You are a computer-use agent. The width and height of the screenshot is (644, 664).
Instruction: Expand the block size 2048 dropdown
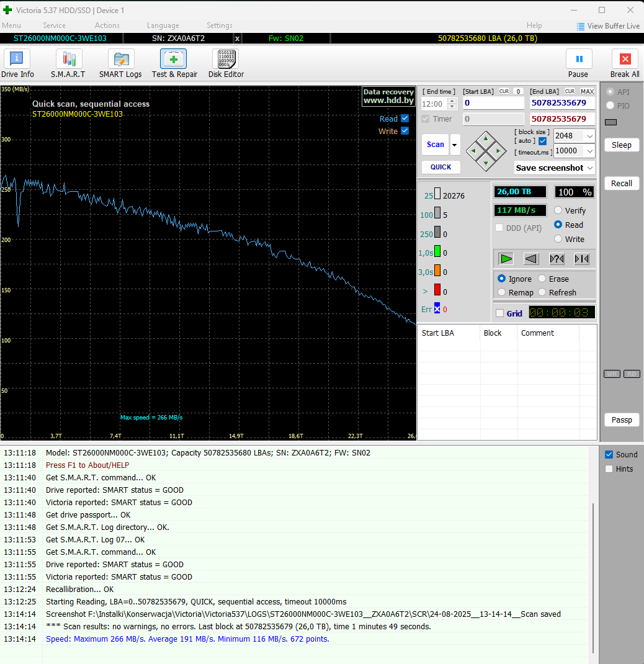[x=589, y=135]
